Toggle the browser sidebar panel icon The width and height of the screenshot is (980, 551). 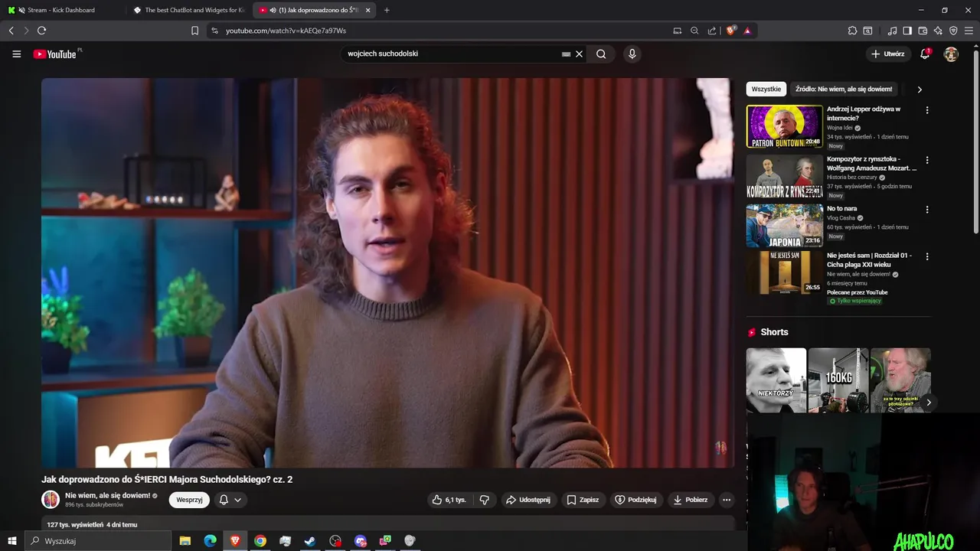(907, 31)
